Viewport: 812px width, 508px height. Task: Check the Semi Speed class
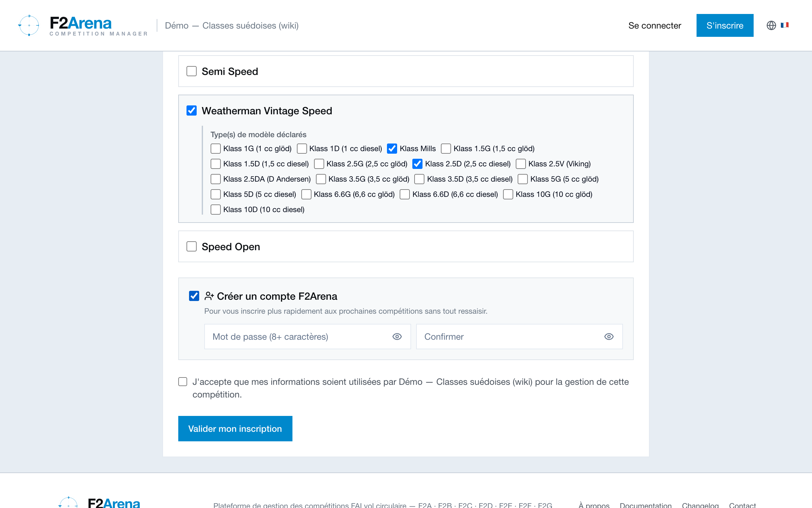tap(192, 71)
